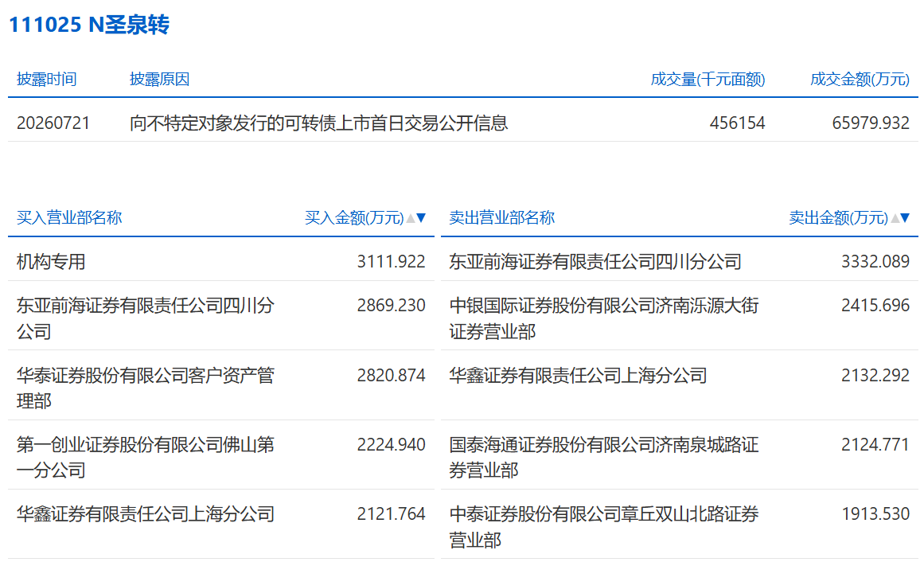
Task: Select the sell amount 2124.771
Action: tap(875, 444)
